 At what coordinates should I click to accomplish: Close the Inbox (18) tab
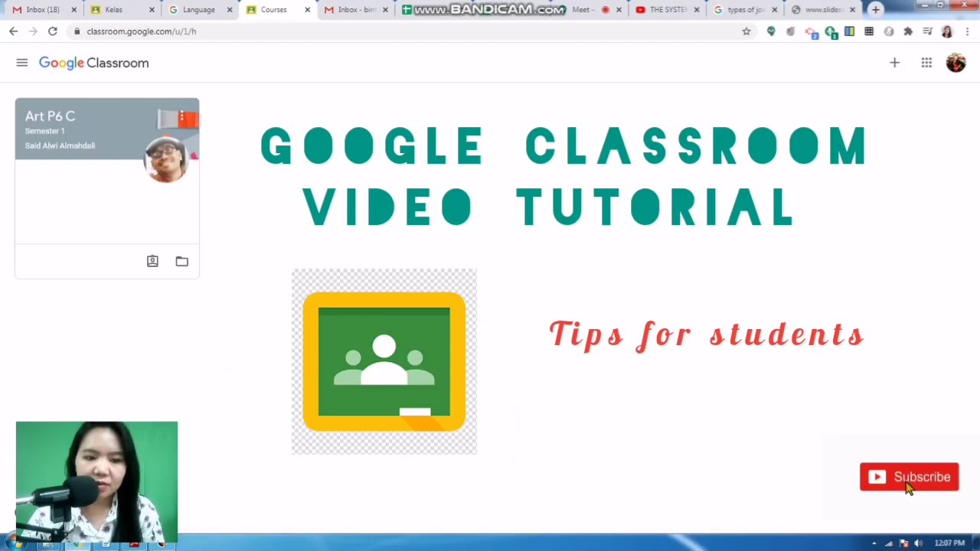coord(73,10)
